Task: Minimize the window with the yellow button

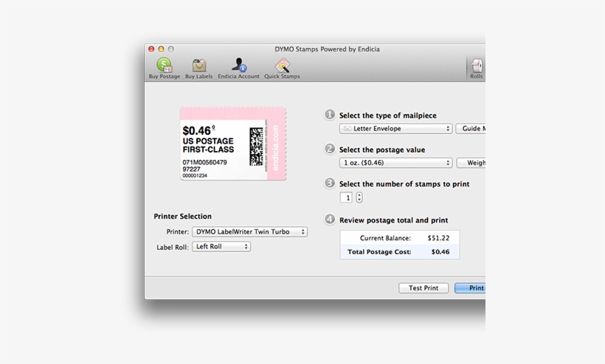Action: (x=161, y=49)
